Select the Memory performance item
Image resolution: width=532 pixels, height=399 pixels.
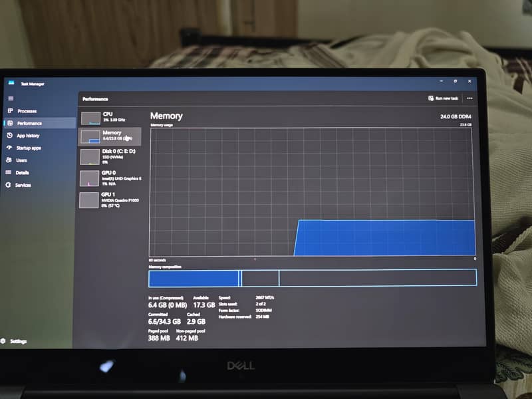point(110,136)
